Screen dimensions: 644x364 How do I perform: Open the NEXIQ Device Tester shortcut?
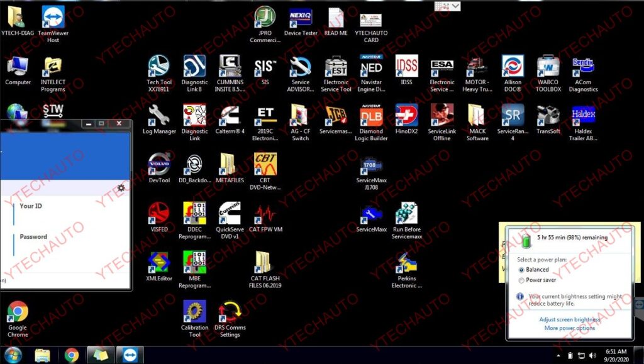click(x=301, y=21)
